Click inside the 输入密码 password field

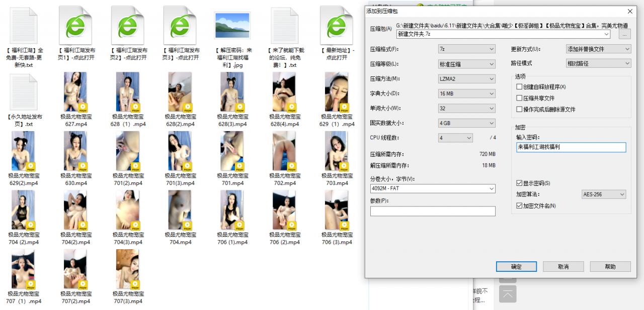[571, 147]
